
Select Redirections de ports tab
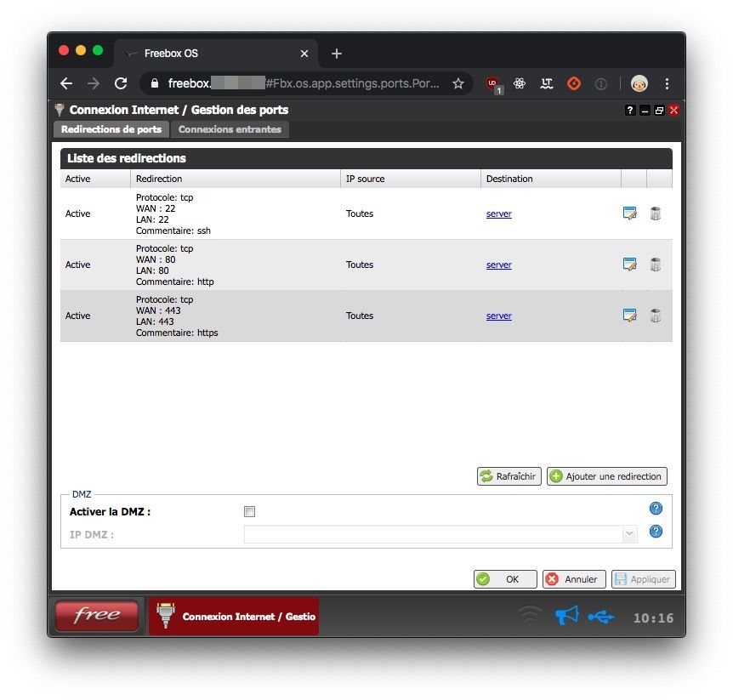tap(111, 130)
